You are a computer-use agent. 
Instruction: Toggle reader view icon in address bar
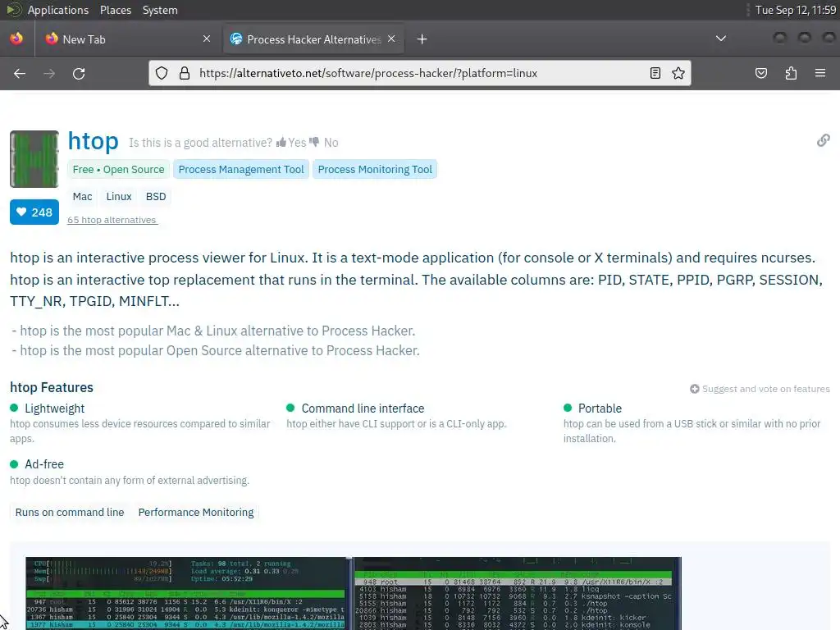pos(655,73)
